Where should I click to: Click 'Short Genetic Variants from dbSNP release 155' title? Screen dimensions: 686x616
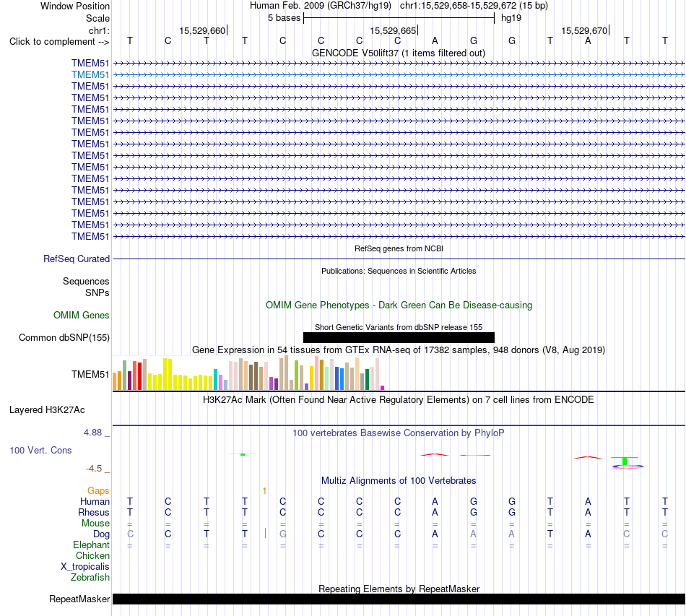pyautogui.click(x=399, y=327)
